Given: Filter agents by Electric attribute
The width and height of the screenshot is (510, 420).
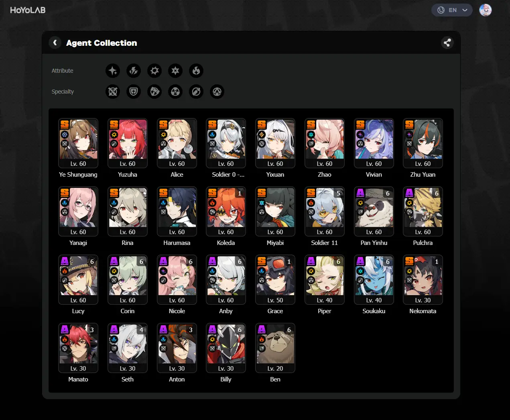Looking at the screenshot, I should 134,71.
